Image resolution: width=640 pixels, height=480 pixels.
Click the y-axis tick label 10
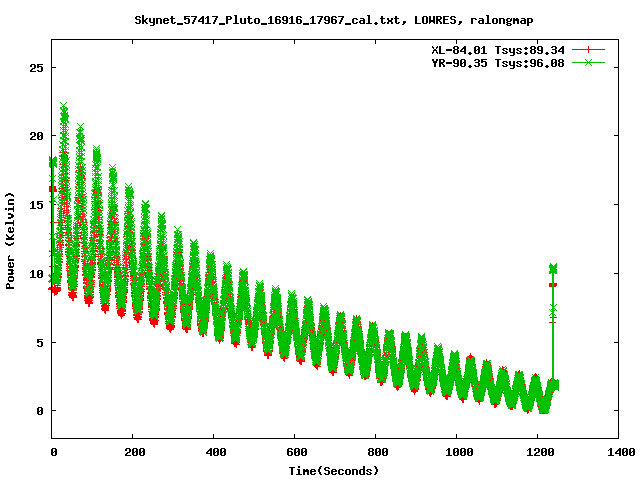point(36,274)
